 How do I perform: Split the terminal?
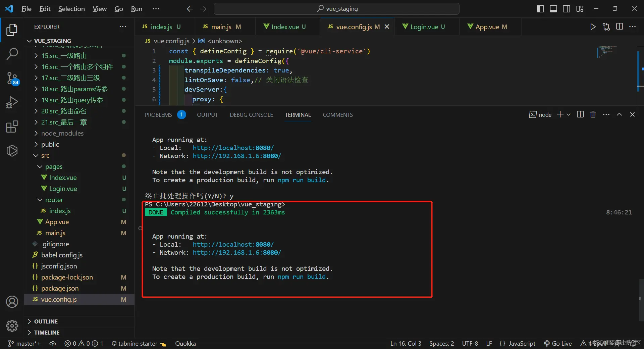point(580,114)
